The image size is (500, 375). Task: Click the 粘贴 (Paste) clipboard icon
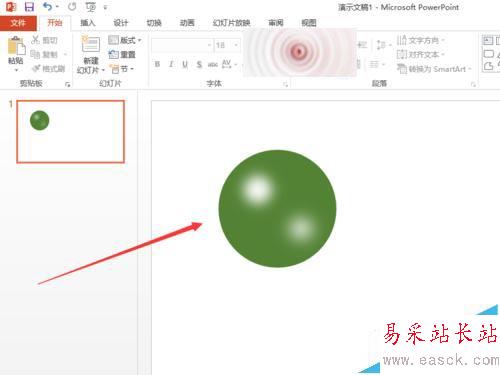click(x=16, y=46)
